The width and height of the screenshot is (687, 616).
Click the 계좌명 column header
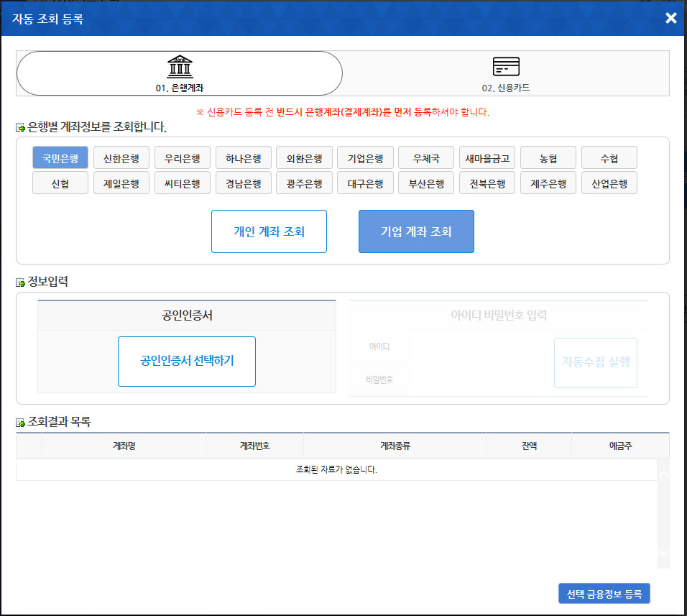pyautogui.click(x=124, y=446)
